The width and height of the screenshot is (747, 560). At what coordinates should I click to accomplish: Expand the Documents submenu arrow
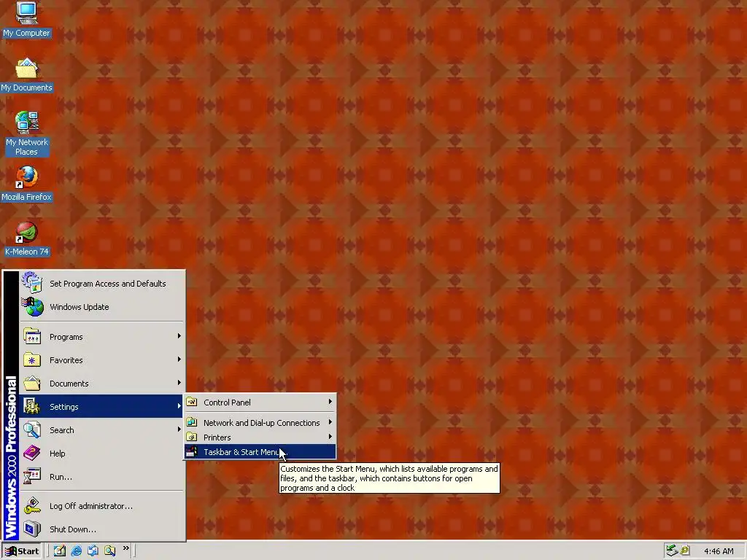(x=179, y=383)
